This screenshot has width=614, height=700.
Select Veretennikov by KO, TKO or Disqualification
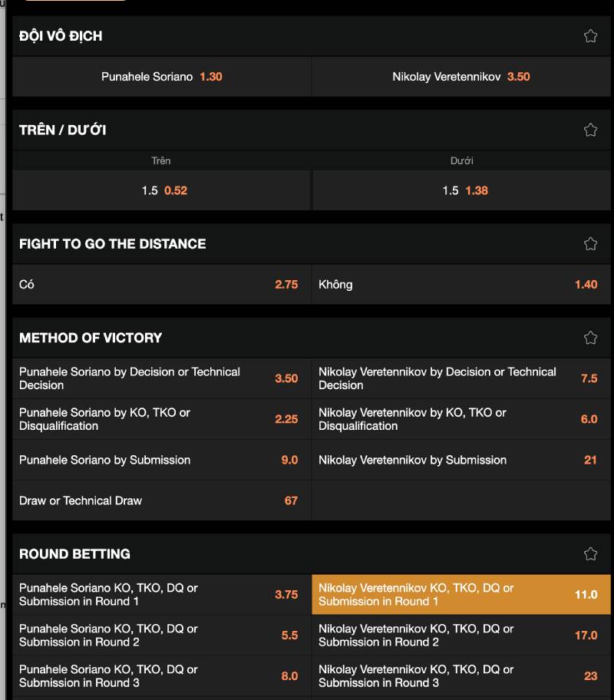click(460, 419)
